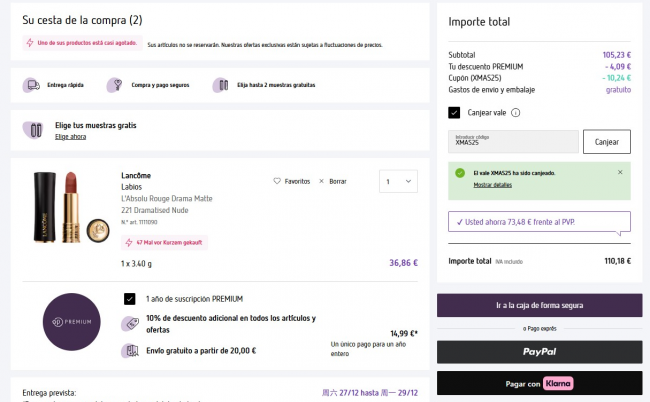Click the X icon beside Borrar
650x402 pixels.
click(x=321, y=181)
